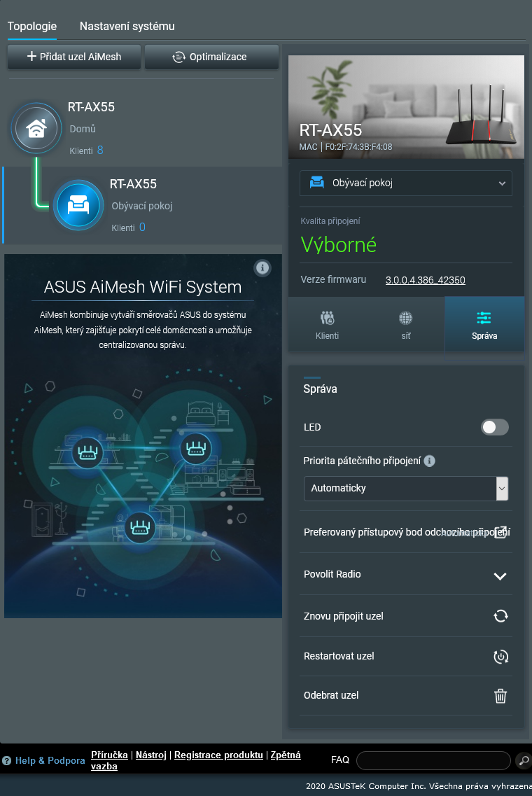
Task: Select the Obývací pokoj sofa node icon
Action: click(x=78, y=205)
